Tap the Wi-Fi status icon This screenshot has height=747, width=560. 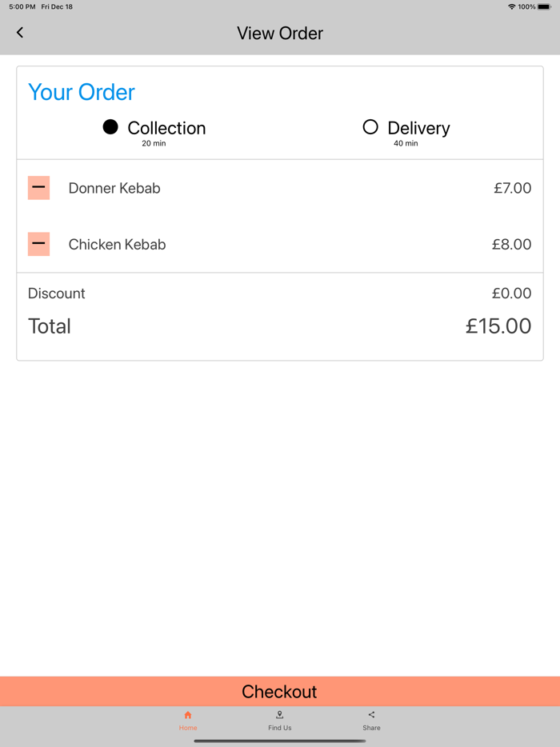point(512,7)
